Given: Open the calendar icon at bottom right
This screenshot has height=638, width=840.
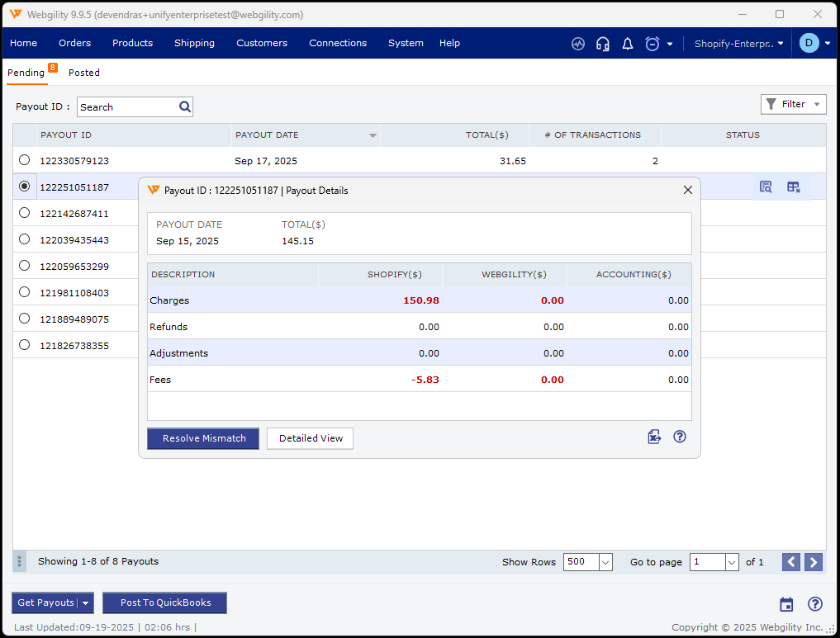Looking at the screenshot, I should 786,604.
